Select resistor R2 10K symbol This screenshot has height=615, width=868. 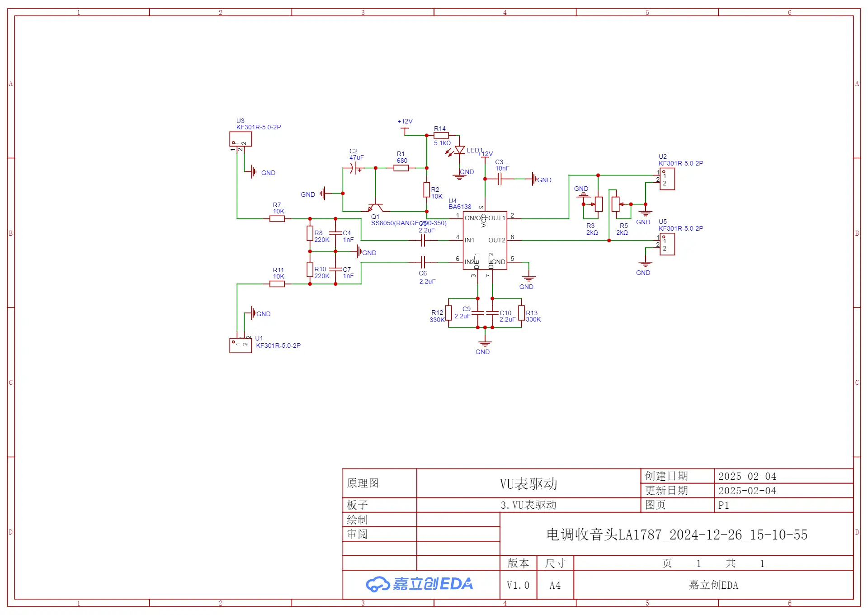coord(427,190)
